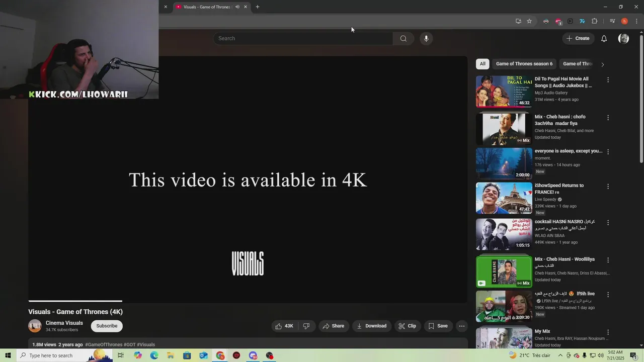
Task: Subscribe to Cinema Visuals channel
Action: [107, 326]
